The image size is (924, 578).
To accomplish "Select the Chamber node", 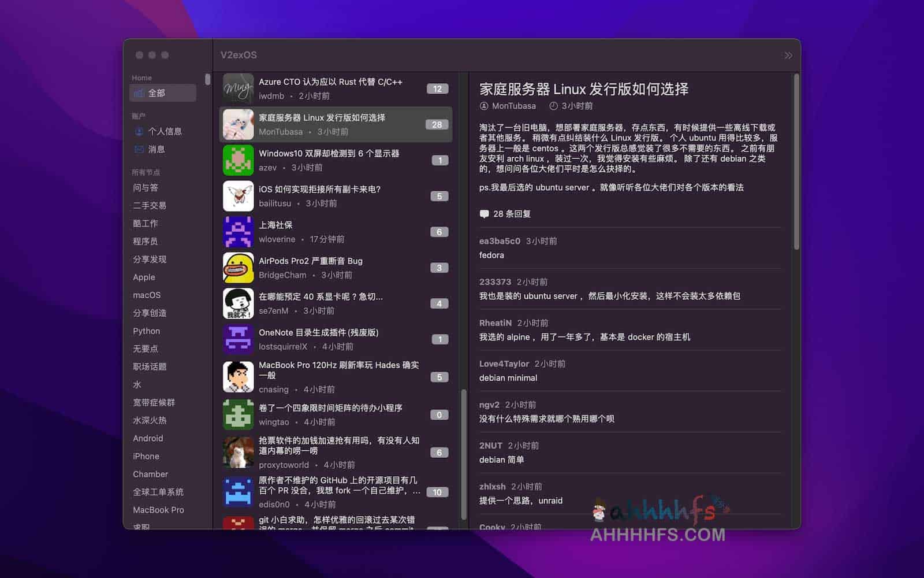I will 150,475.
